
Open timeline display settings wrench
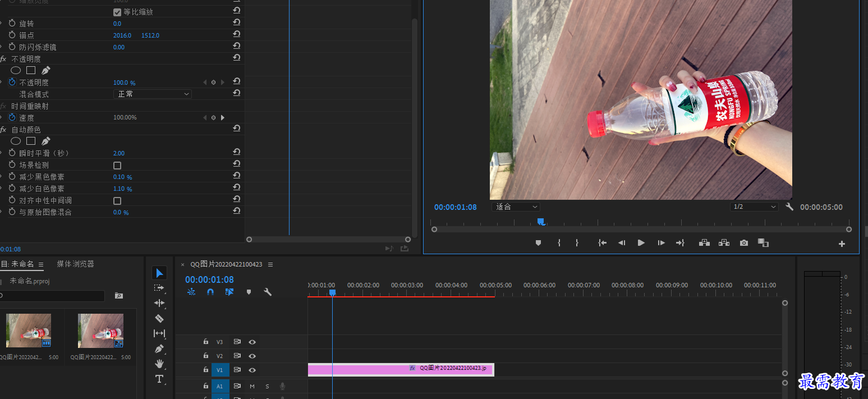[x=268, y=292]
